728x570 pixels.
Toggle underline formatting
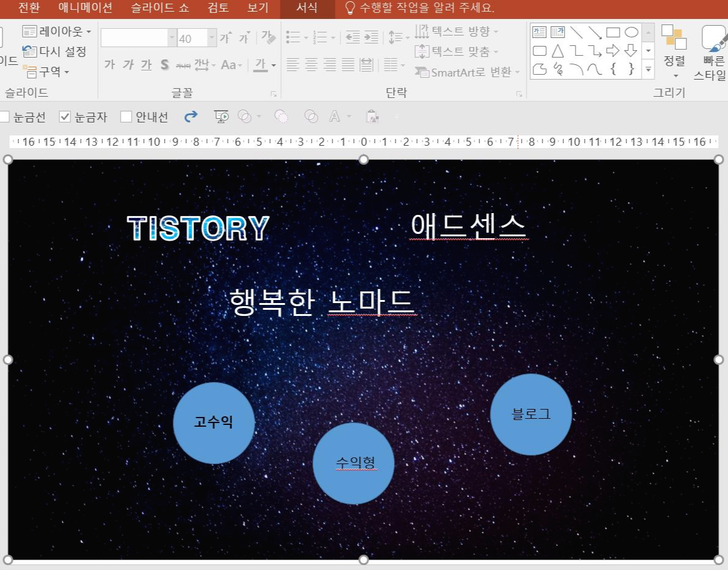[146, 64]
